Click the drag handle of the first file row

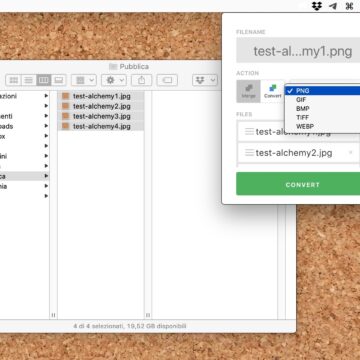(x=249, y=131)
